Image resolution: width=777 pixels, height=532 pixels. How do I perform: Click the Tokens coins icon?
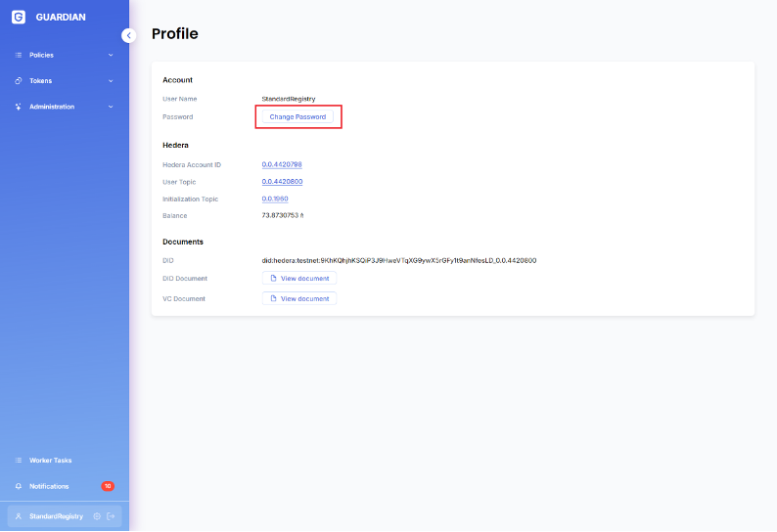coord(19,81)
